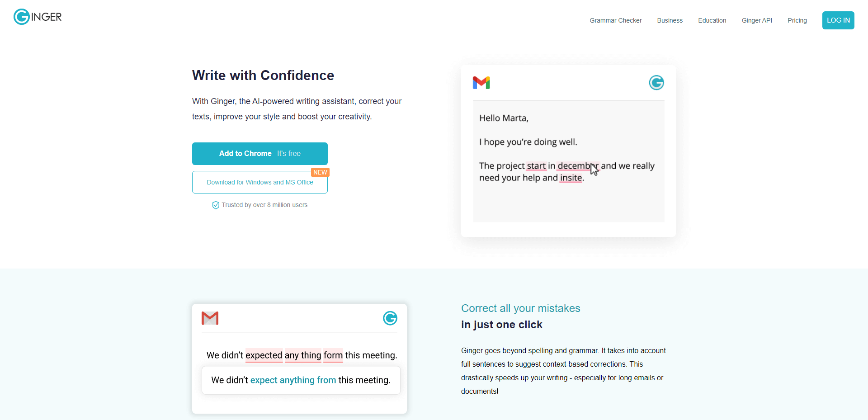Image resolution: width=868 pixels, height=420 pixels.
Task: Click the Ginger logo in the header
Action: click(38, 17)
